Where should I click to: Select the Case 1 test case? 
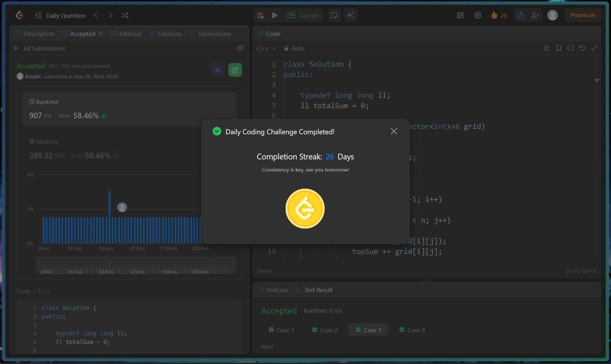[281, 330]
